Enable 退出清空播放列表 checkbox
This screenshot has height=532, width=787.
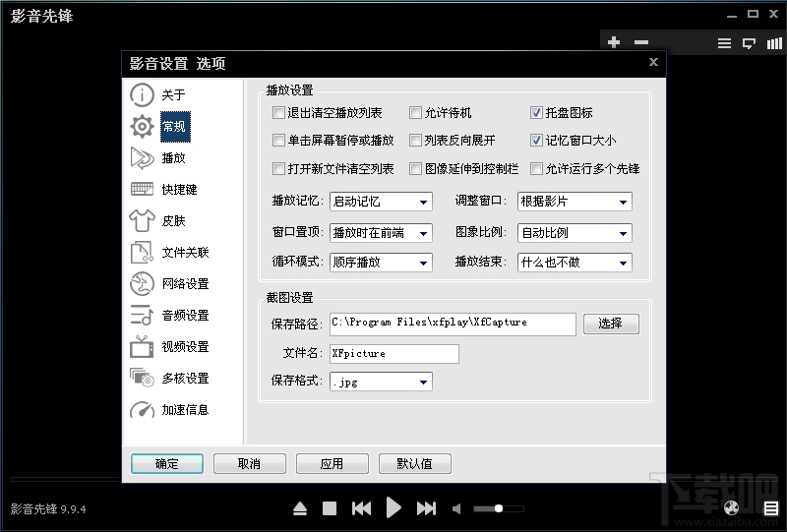click(x=279, y=113)
